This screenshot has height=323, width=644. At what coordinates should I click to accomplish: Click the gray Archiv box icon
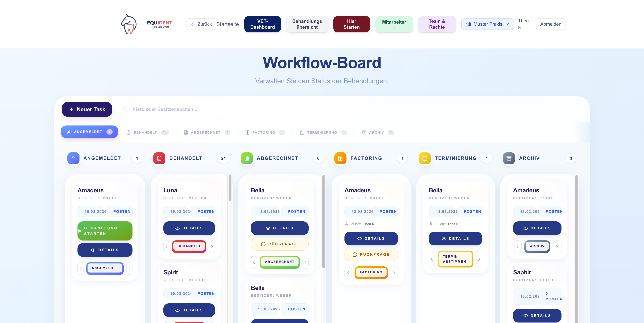tap(509, 158)
